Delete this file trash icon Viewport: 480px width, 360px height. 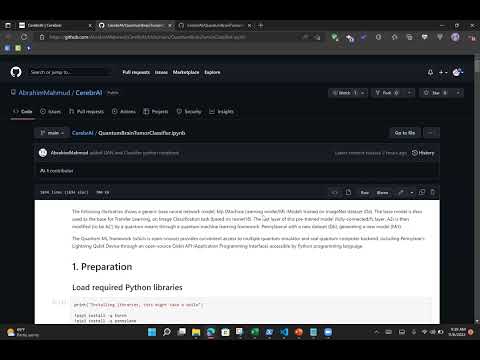(x=432, y=192)
